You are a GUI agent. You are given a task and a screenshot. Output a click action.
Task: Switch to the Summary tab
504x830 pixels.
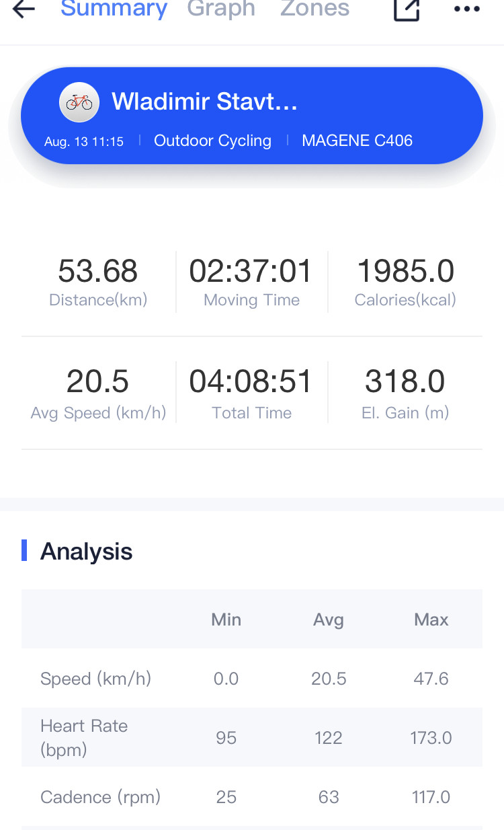(x=114, y=9)
